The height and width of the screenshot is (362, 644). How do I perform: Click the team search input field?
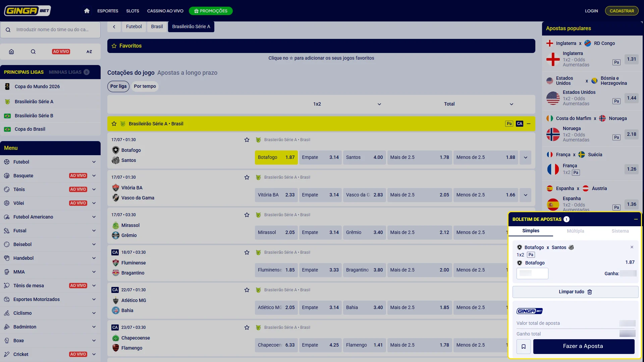[50, 30]
